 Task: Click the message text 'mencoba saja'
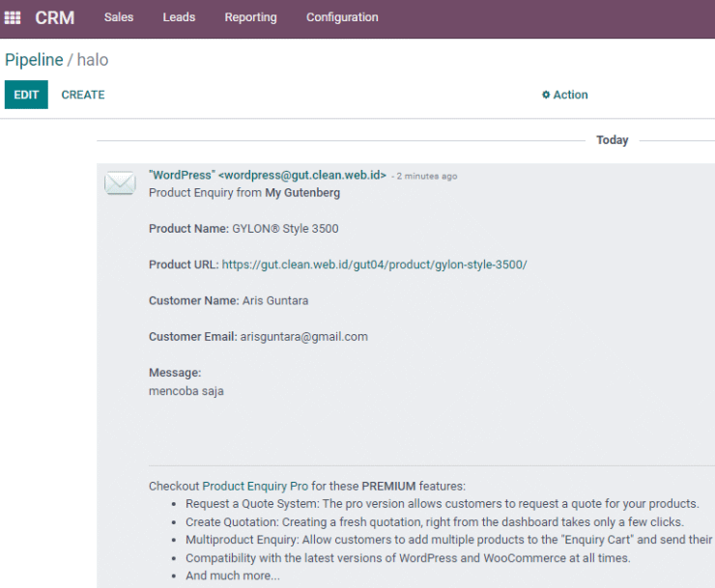(186, 391)
